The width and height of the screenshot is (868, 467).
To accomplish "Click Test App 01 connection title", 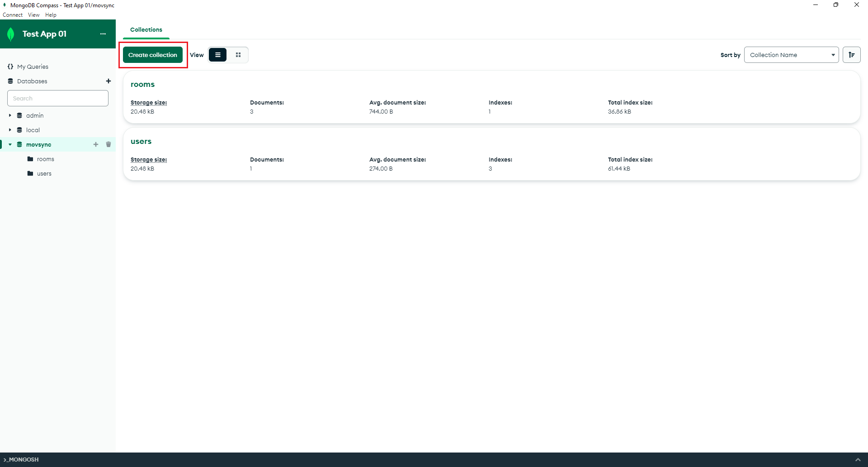I will click(44, 34).
